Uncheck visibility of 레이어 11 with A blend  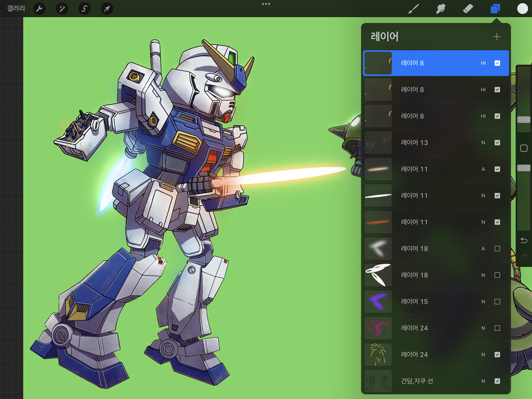pos(497,169)
